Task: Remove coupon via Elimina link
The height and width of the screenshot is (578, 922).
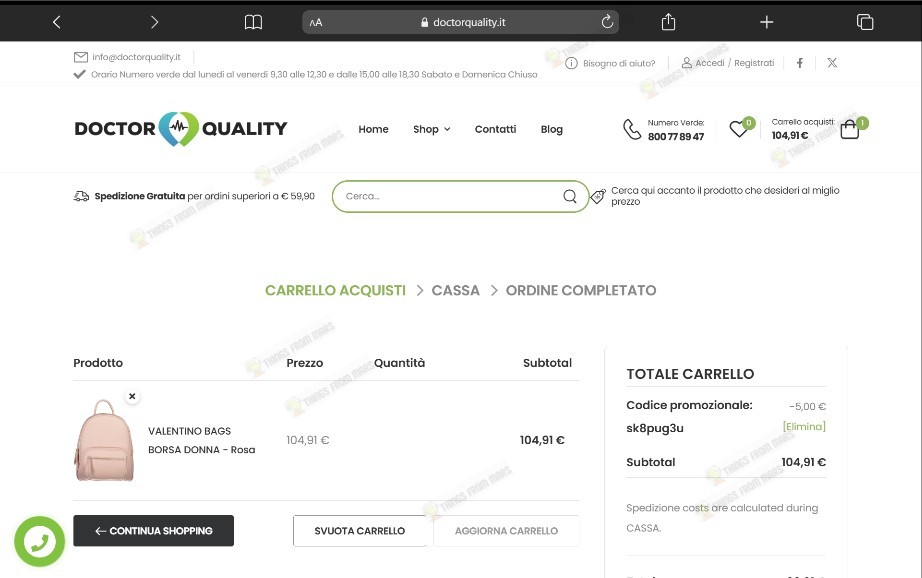Action: 804,426
